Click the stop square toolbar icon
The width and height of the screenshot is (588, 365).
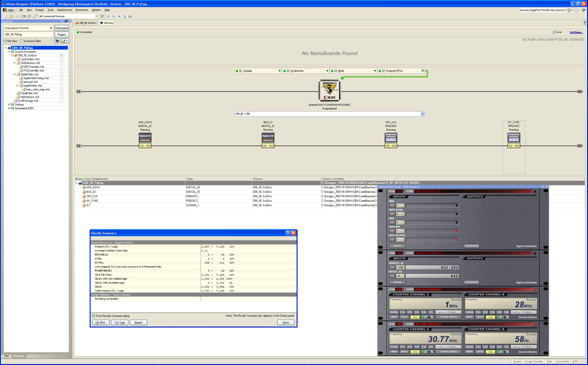click(119, 16)
